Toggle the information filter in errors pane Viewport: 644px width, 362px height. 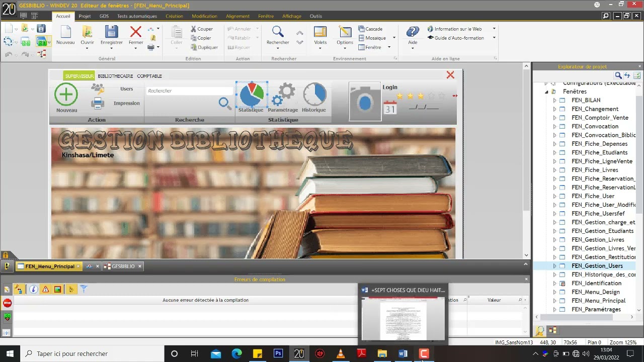point(33,289)
